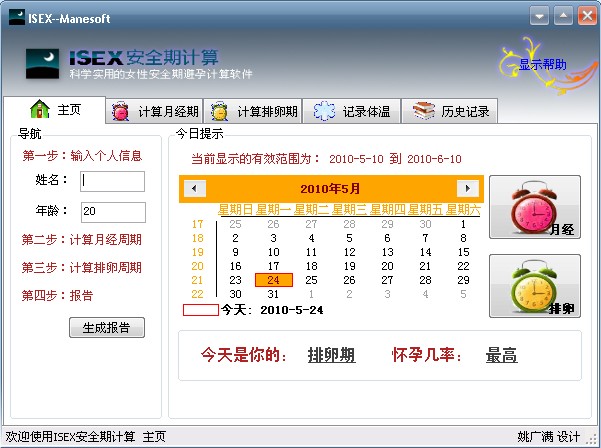The height and width of the screenshot is (448, 601).
Task: Go to next month in calendar
Action: 468,188
